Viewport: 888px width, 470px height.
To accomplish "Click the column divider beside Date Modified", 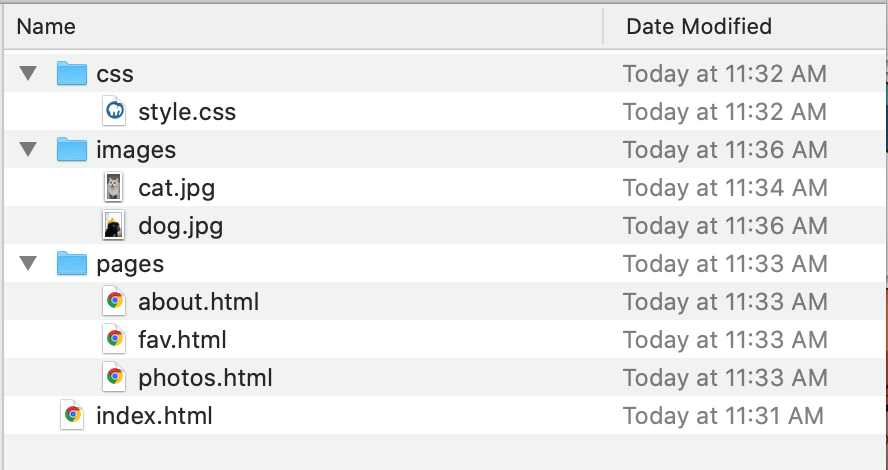I will [x=604, y=26].
